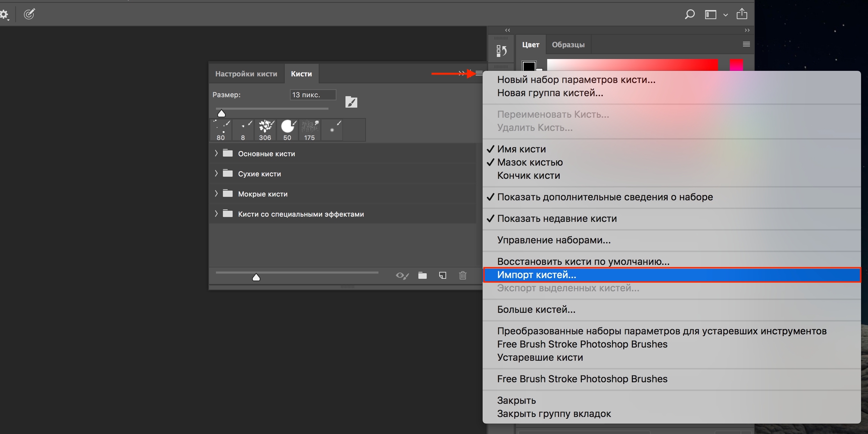Viewport: 868px width, 434px height.
Task: Click the share/export icon at top right
Action: (742, 14)
